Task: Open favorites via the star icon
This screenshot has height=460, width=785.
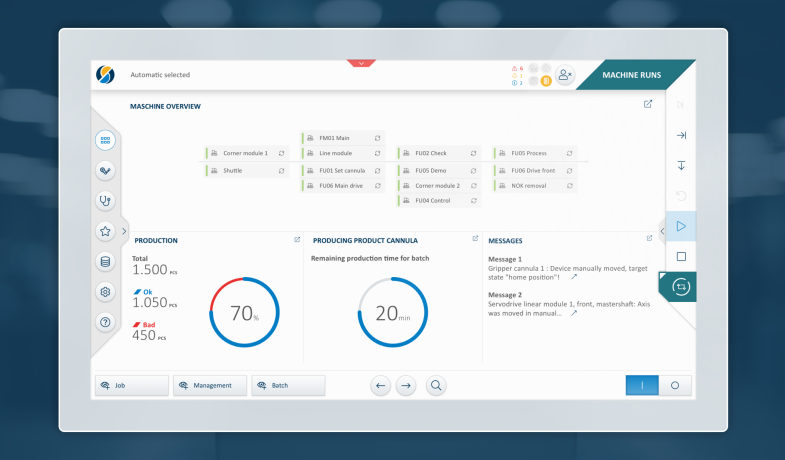Action: click(105, 231)
